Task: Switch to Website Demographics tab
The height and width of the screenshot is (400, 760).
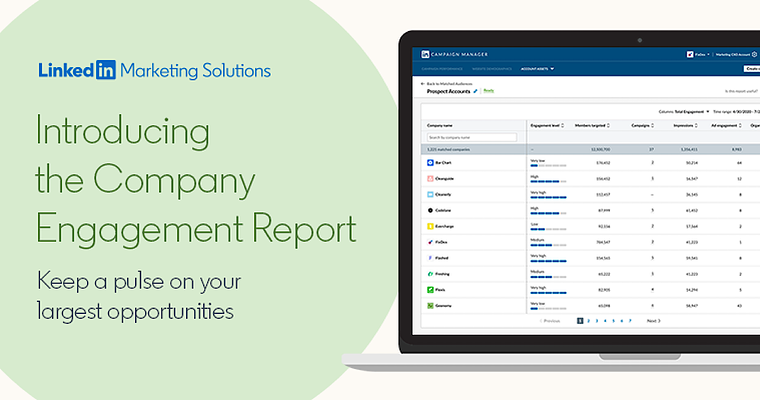Action: tap(492, 69)
